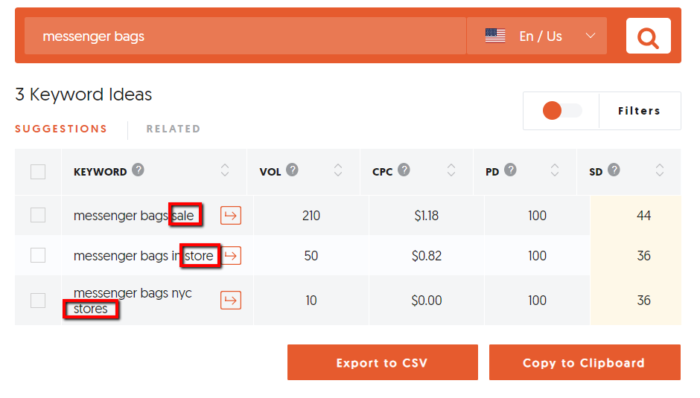Image resolution: width=700 pixels, height=398 pixels.
Task: Show help tooltip for PD column
Action: [510, 170]
